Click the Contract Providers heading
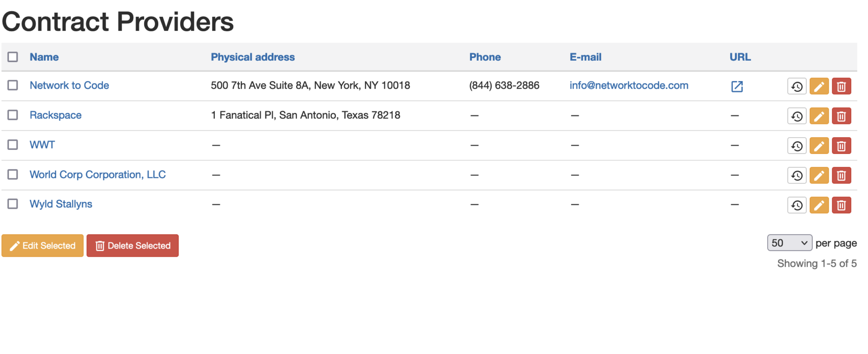 point(118,21)
